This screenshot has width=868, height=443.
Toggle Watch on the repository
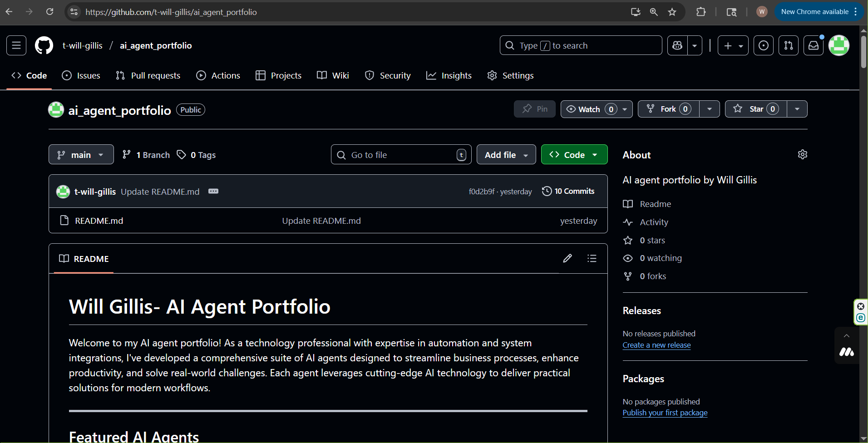[x=589, y=109]
